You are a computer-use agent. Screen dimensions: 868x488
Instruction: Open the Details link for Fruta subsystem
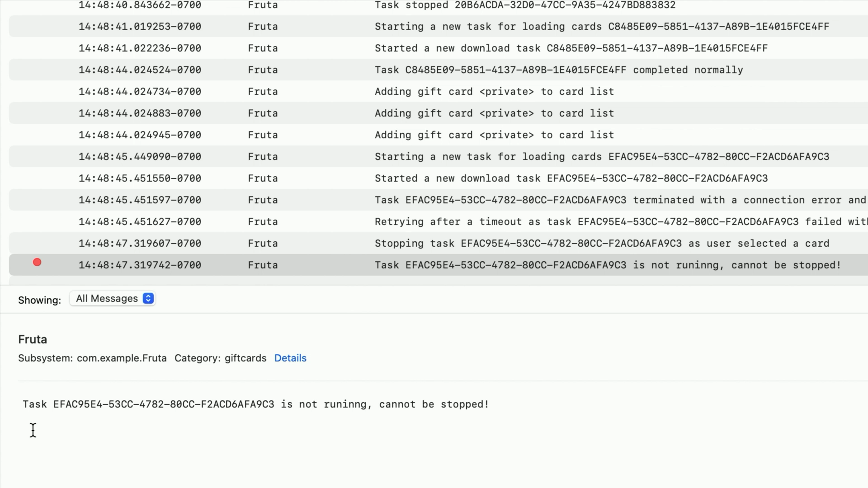pyautogui.click(x=290, y=358)
